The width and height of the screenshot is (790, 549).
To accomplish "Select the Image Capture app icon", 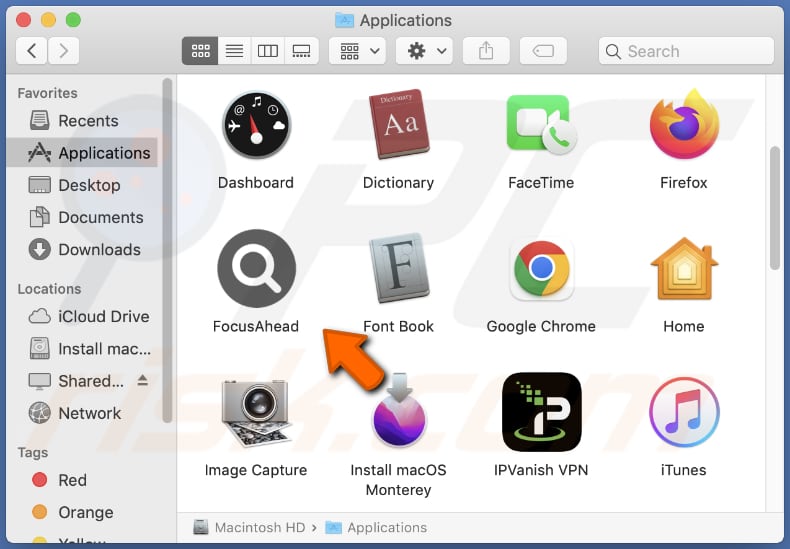I will [256, 413].
